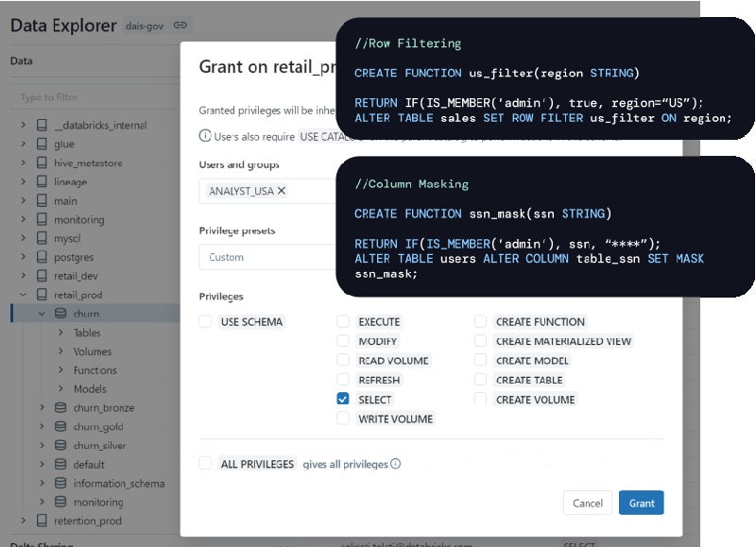Click the Grant button

coord(642,503)
